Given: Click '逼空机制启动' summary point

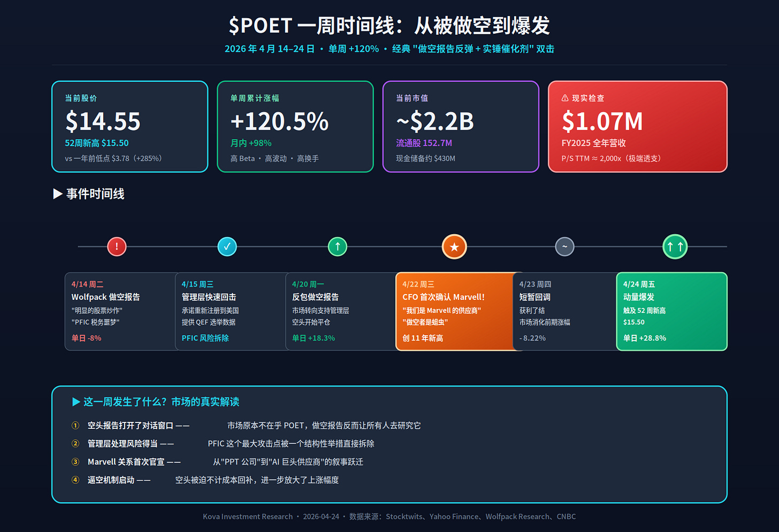Looking at the screenshot, I should (111, 480).
